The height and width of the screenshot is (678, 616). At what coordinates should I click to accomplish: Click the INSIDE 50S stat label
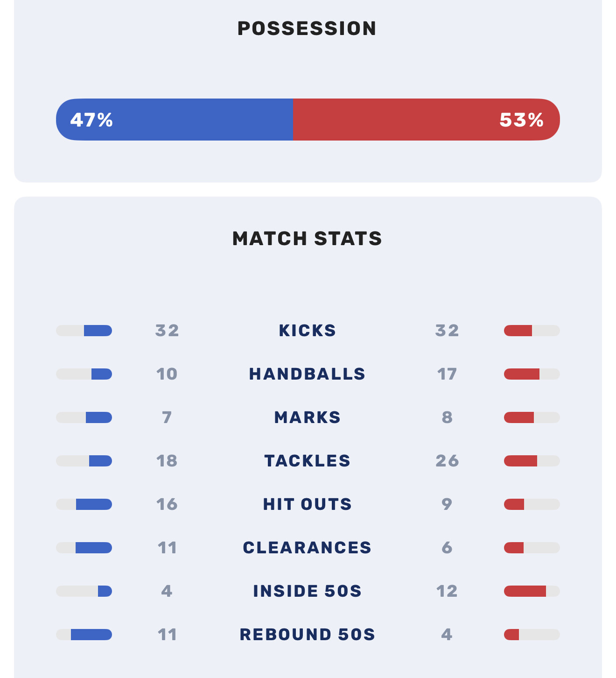307,591
